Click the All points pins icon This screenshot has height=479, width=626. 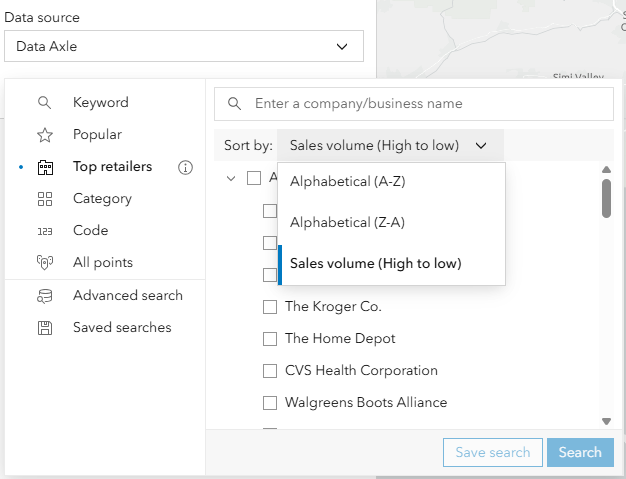pyautogui.click(x=45, y=263)
